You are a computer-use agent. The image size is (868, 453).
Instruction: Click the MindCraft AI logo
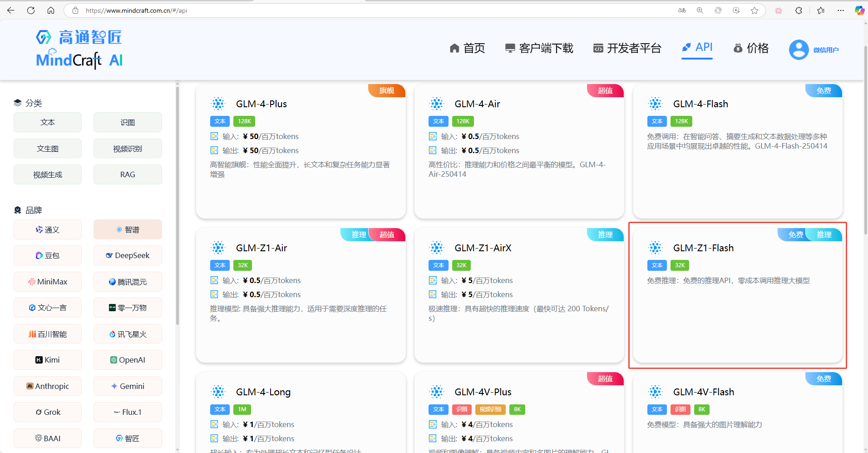(x=79, y=50)
